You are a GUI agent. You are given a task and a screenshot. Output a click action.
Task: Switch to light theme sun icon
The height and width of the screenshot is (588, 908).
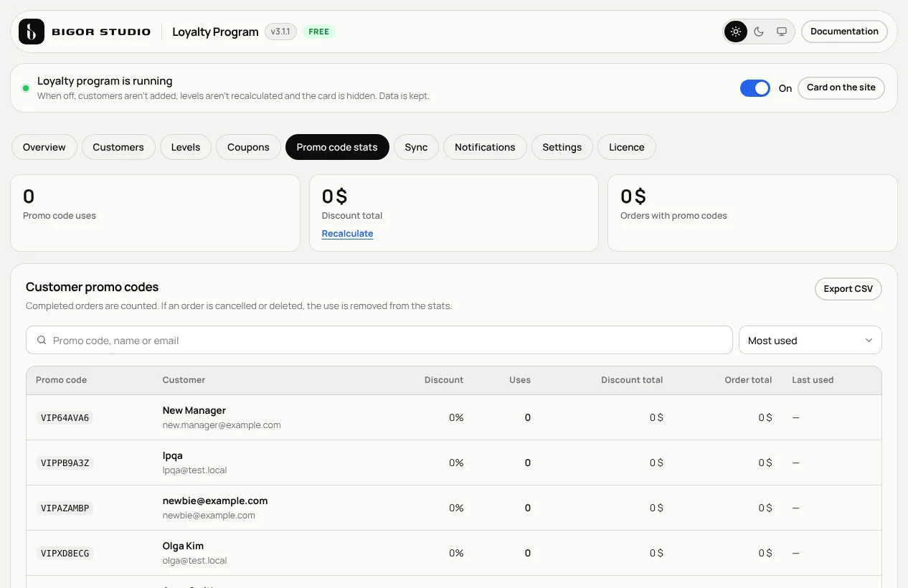tap(736, 32)
